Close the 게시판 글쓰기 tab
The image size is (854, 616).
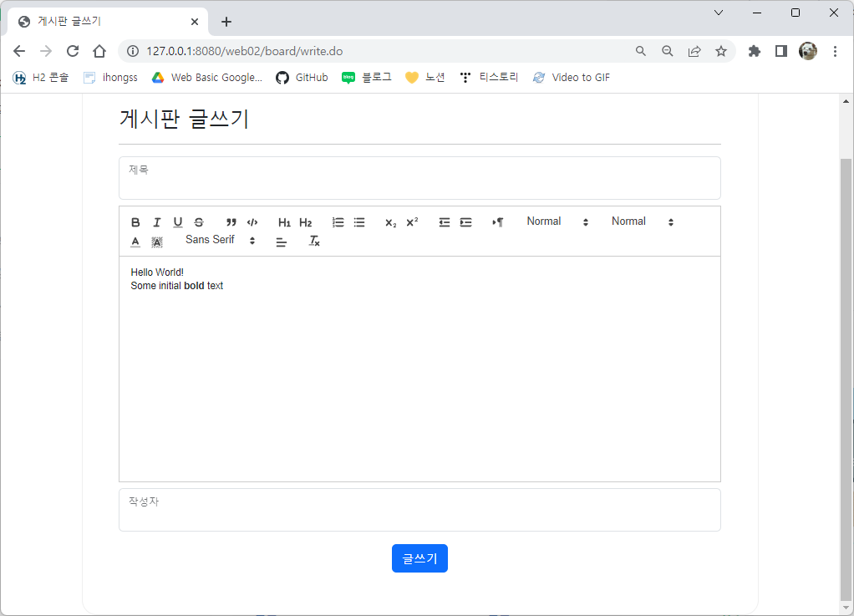(195, 22)
